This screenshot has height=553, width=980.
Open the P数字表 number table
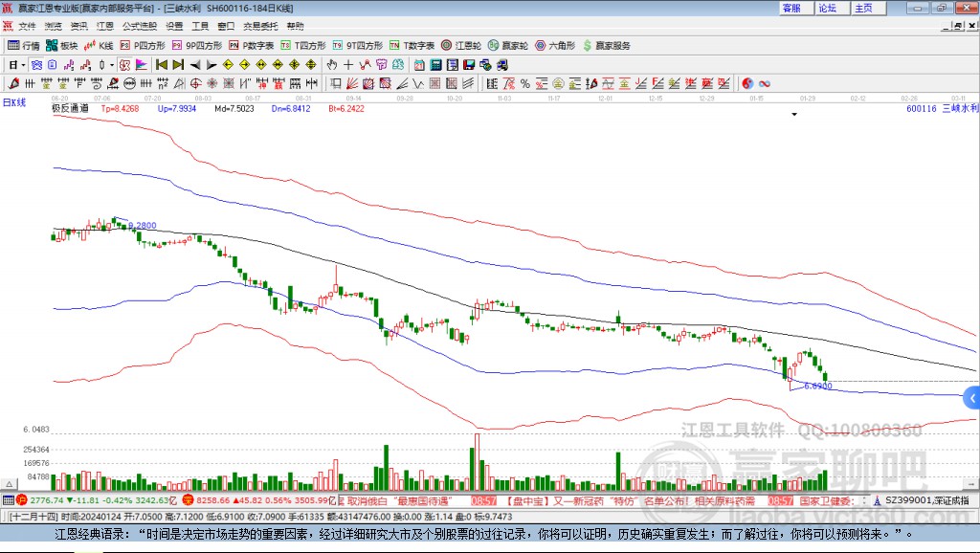252,46
